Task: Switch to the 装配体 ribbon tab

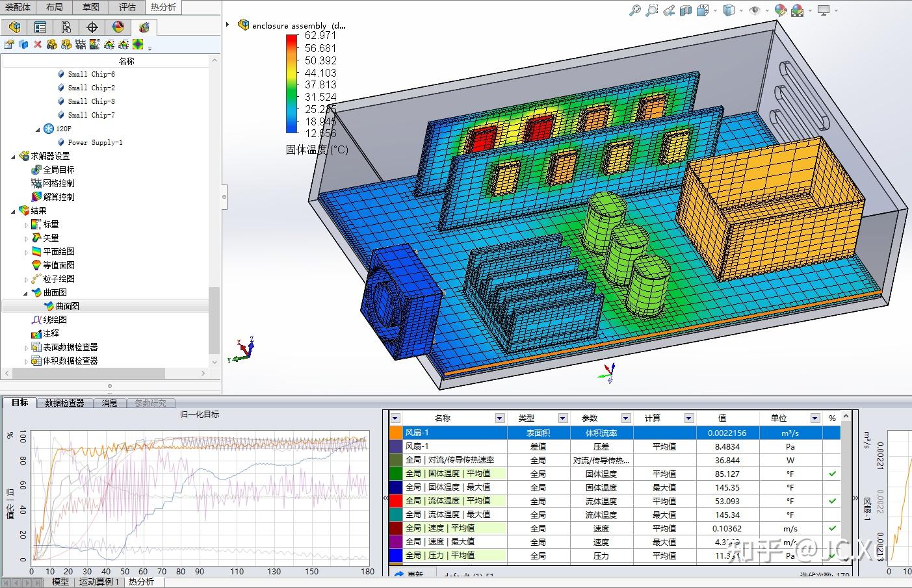Action: (18, 7)
